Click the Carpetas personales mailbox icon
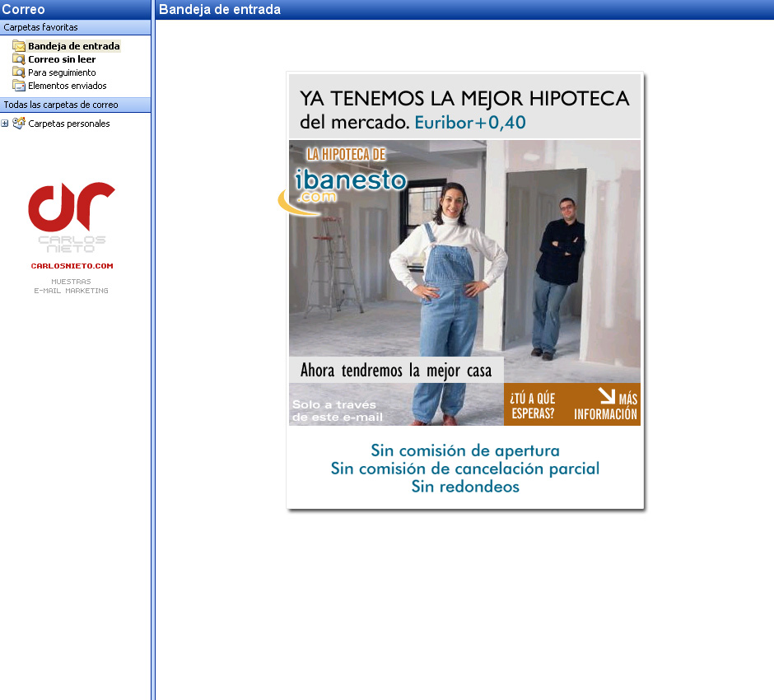 pyautogui.click(x=19, y=124)
